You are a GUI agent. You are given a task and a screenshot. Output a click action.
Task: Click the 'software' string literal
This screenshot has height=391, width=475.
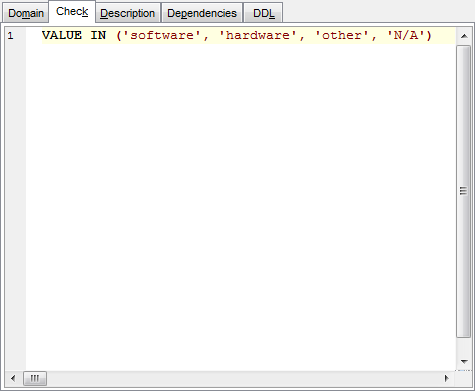(x=162, y=35)
